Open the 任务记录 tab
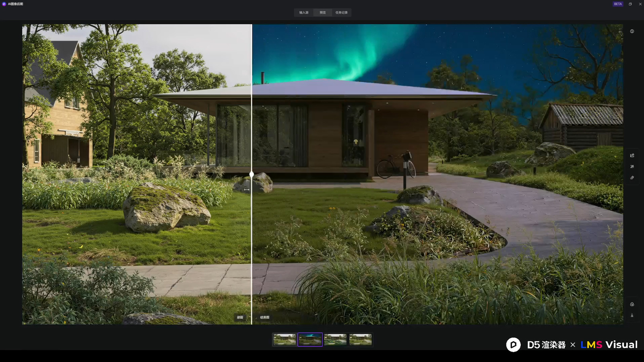Screen dimensions: 644x362 pos(341,12)
